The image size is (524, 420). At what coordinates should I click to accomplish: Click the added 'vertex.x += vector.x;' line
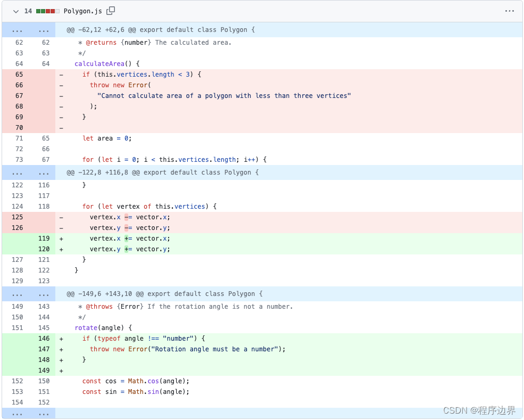[130, 239]
